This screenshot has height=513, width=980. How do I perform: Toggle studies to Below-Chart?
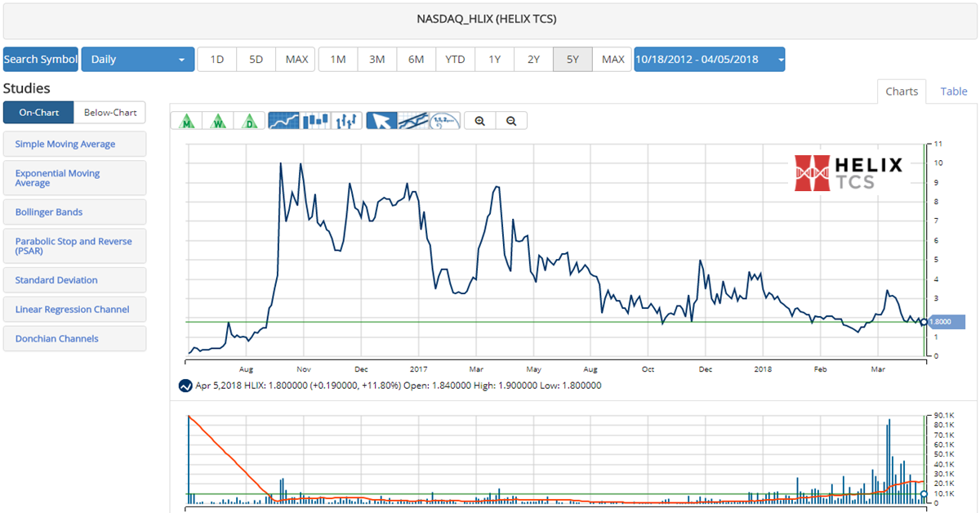(x=110, y=113)
